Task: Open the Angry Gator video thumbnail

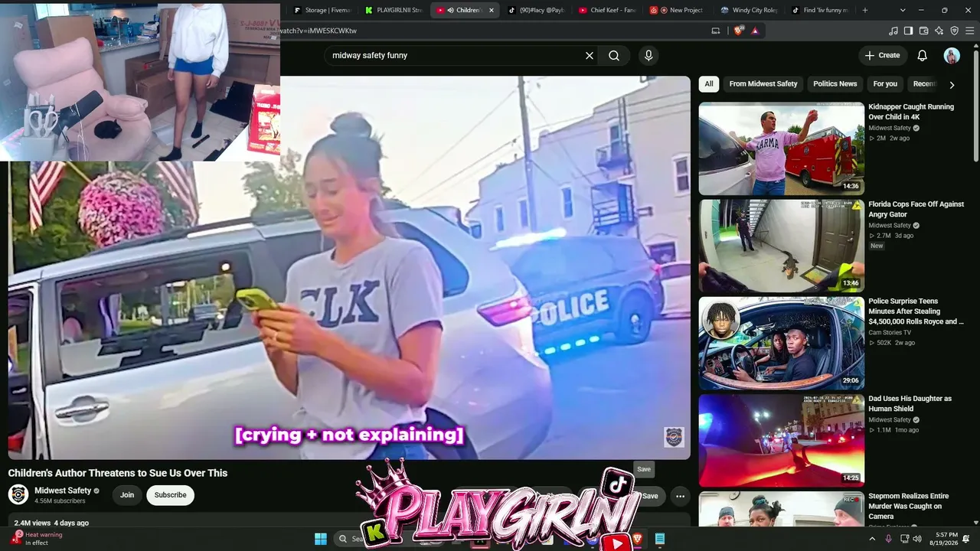Action: [x=781, y=246]
